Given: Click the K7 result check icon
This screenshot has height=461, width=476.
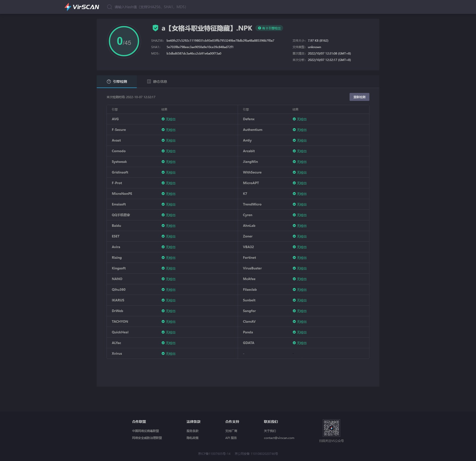Looking at the screenshot, I should click(x=294, y=194).
